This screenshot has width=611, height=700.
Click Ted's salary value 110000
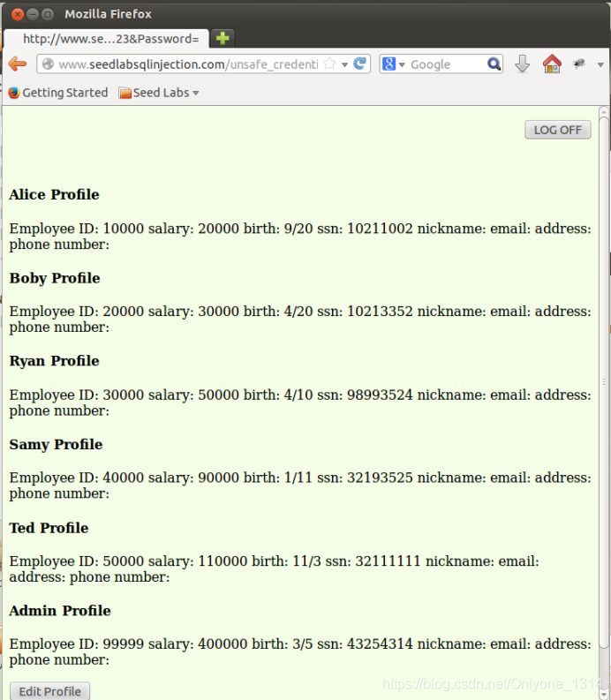tap(223, 561)
